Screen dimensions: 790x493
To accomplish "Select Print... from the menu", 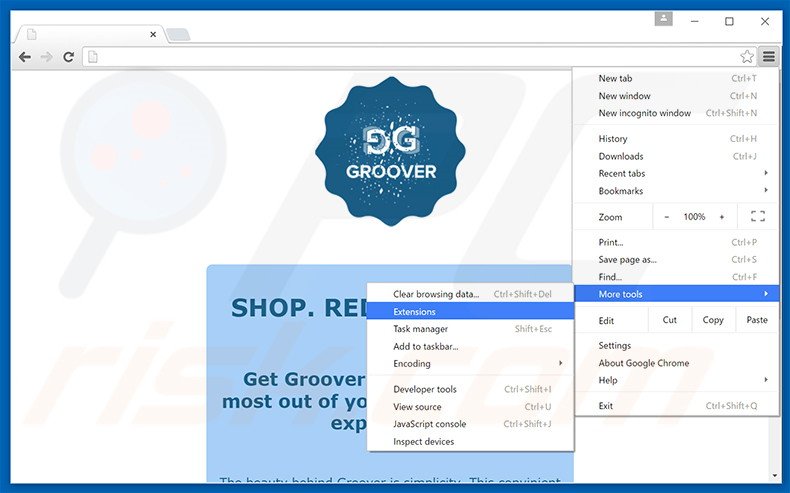I will tap(677, 242).
